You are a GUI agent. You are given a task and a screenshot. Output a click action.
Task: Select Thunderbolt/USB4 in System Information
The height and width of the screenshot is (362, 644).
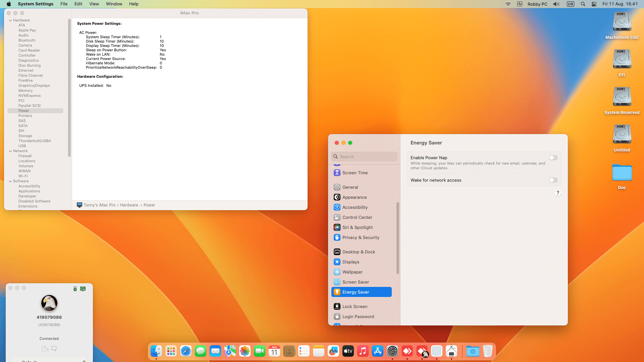point(35,141)
